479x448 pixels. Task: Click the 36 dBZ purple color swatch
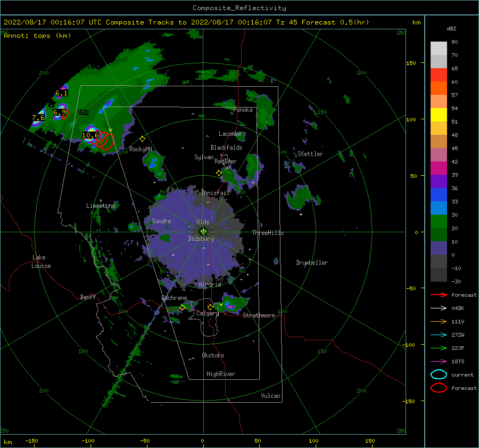439,181
